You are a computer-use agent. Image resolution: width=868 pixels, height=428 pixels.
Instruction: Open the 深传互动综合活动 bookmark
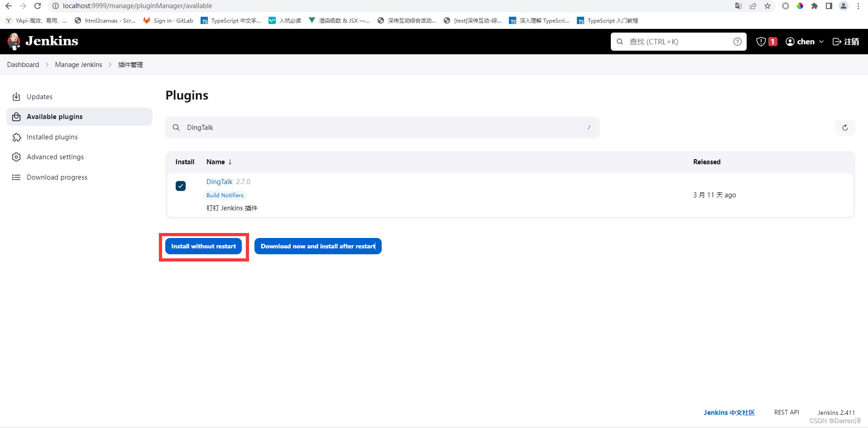[x=407, y=21]
